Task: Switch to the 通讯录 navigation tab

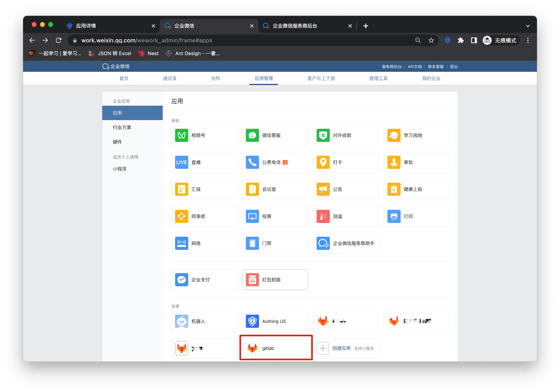Action: (x=170, y=78)
